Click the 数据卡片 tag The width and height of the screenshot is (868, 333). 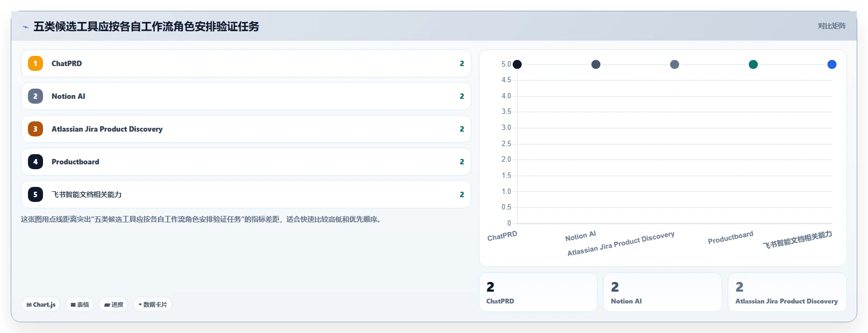click(x=153, y=305)
